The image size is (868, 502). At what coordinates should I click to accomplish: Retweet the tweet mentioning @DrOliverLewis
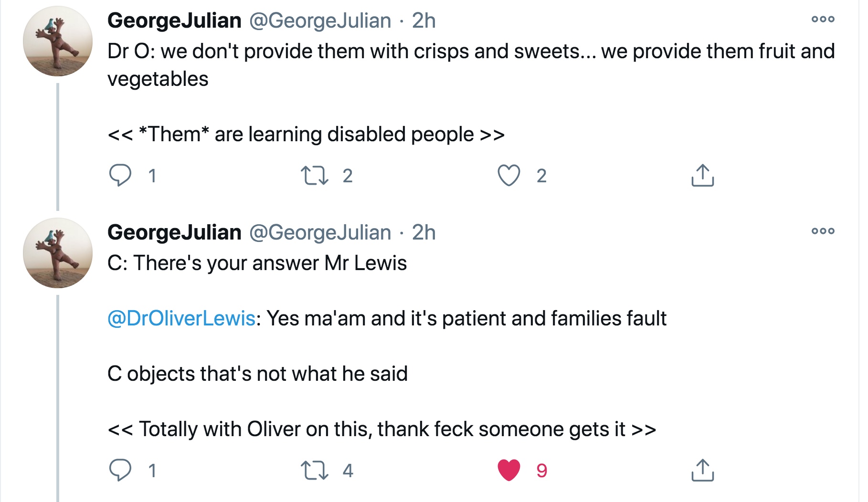click(315, 470)
